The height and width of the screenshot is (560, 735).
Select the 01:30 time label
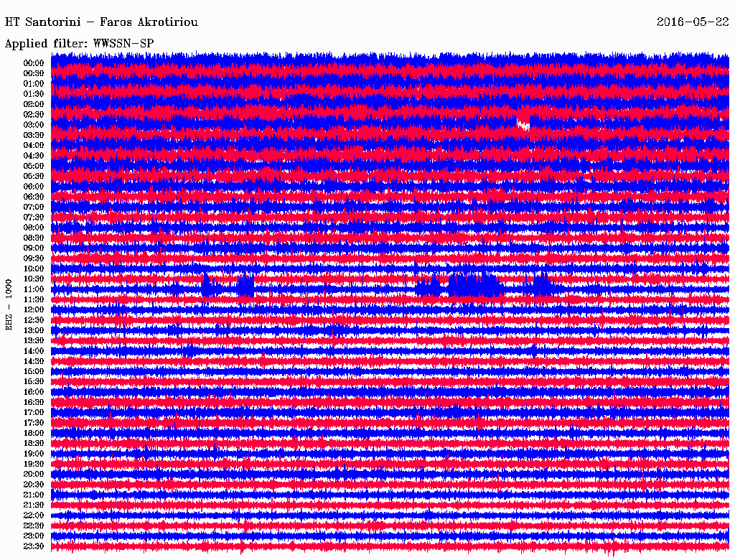click(x=34, y=94)
